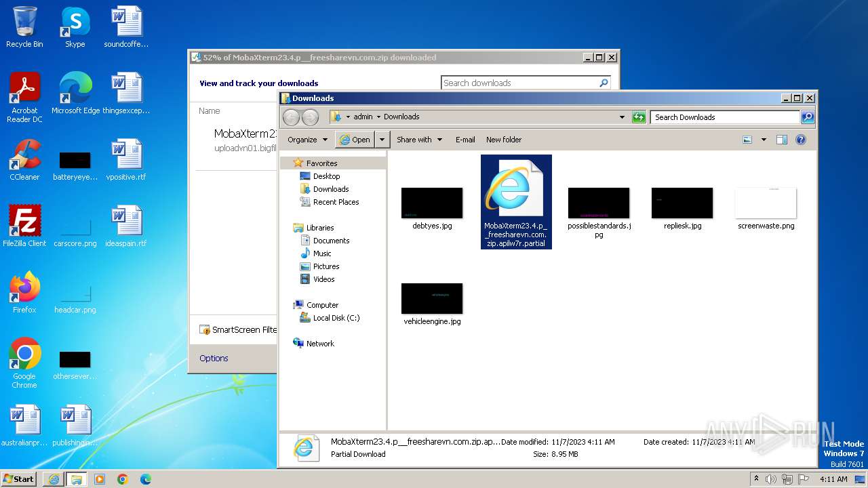Select vehicleengine.jpg thumbnail

pos(432,304)
